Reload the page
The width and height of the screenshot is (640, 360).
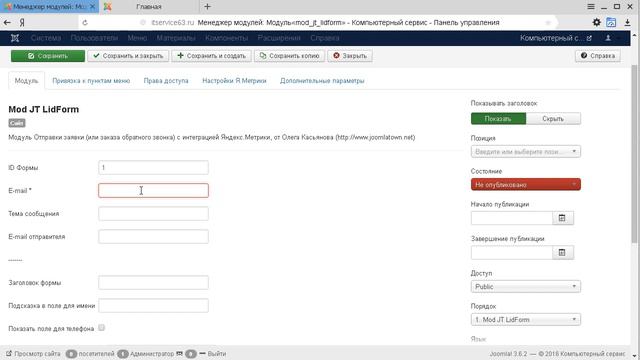coord(85,22)
